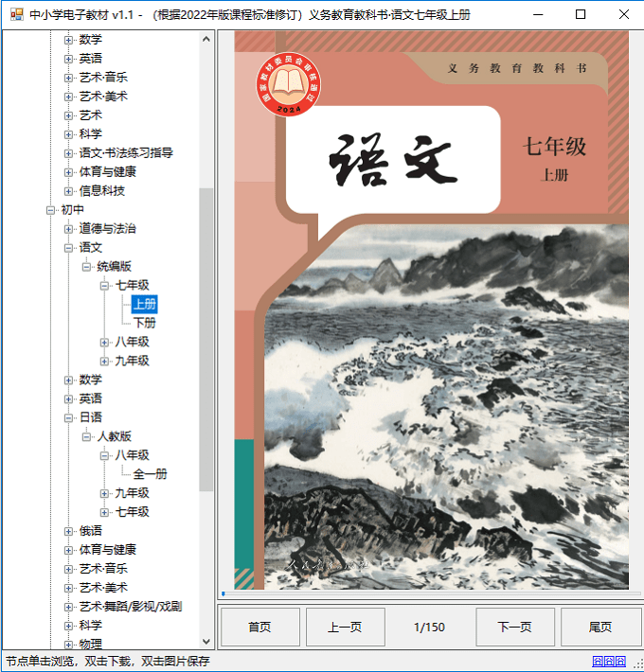Image resolution: width=644 pixels, height=672 pixels.
Task: Expand the 信息科技 node
Action: (x=69, y=190)
